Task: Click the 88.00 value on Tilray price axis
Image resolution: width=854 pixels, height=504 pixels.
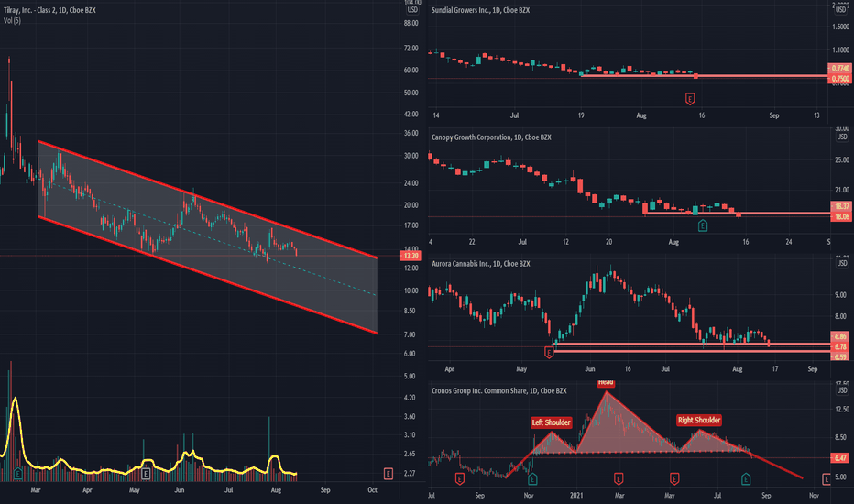Action: pos(411,23)
